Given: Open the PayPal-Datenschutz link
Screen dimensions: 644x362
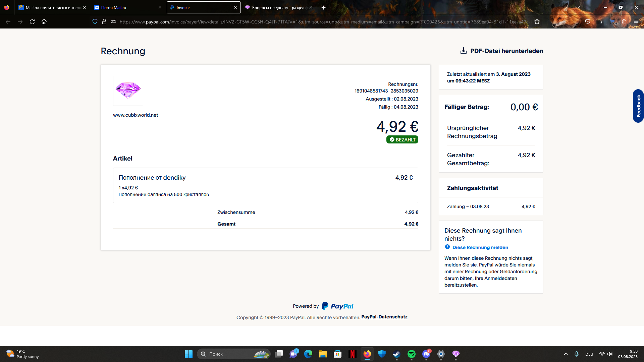Looking at the screenshot, I should (384, 317).
